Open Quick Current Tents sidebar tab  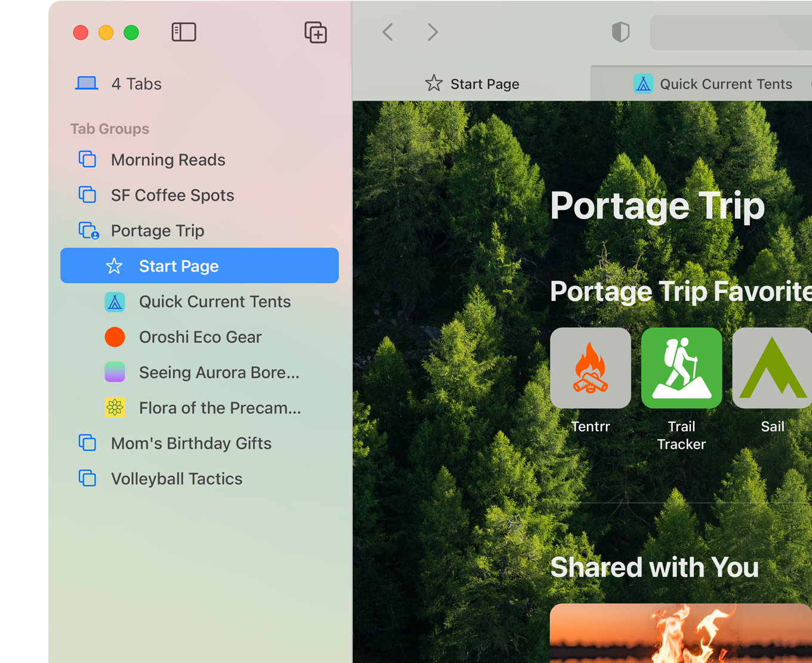click(x=214, y=302)
